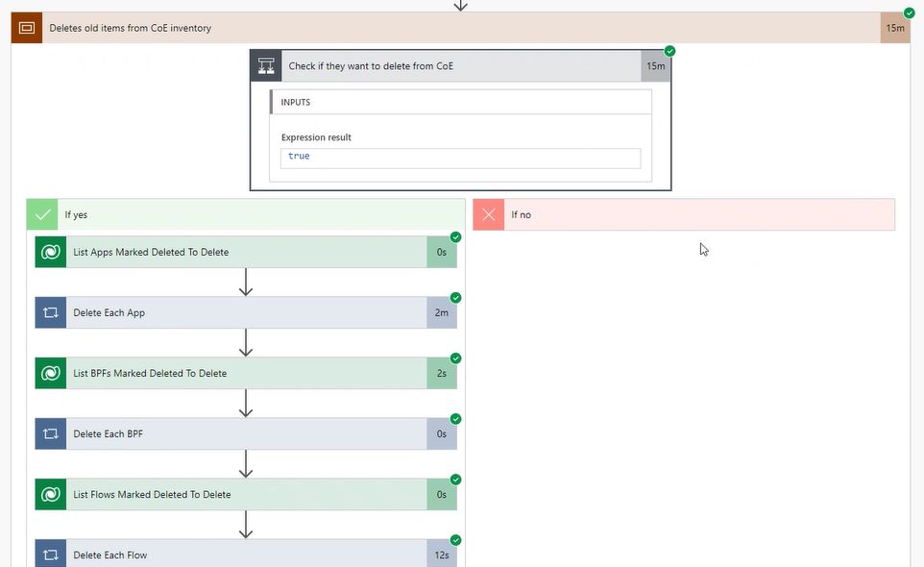This screenshot has height=567, width=924.
Task: Expand the Delete Each BPF loop
Action: click(246, 433)
